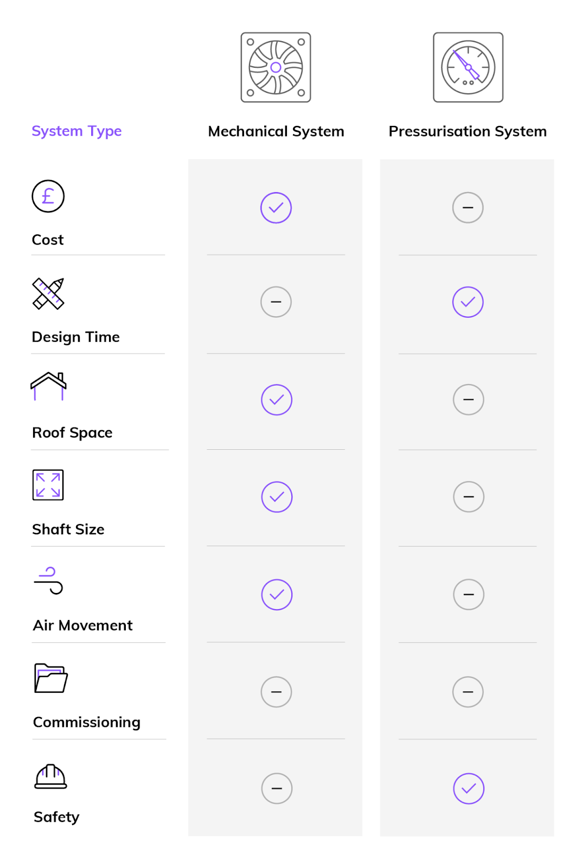Click the expand arrows Shaft Size icon
Image resolution: width=588 pixels, height=868 pixels.
pos(48,484)
